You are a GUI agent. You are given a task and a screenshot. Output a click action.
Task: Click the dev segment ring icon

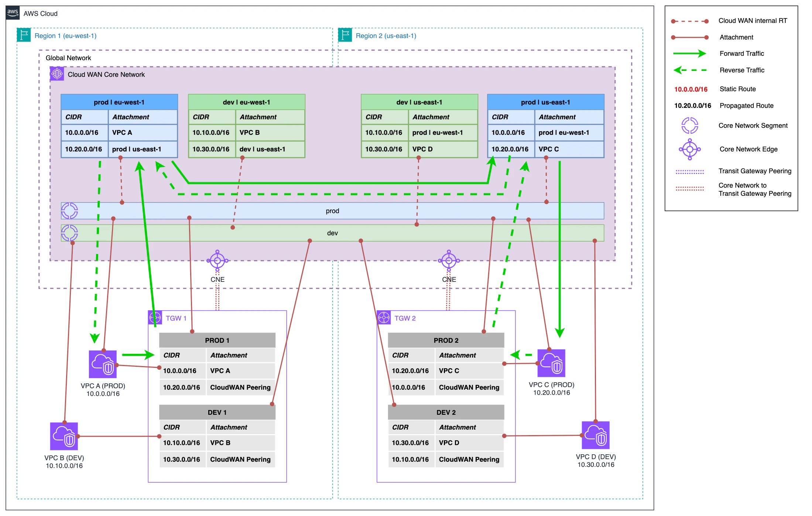click(x=69, y=233)
